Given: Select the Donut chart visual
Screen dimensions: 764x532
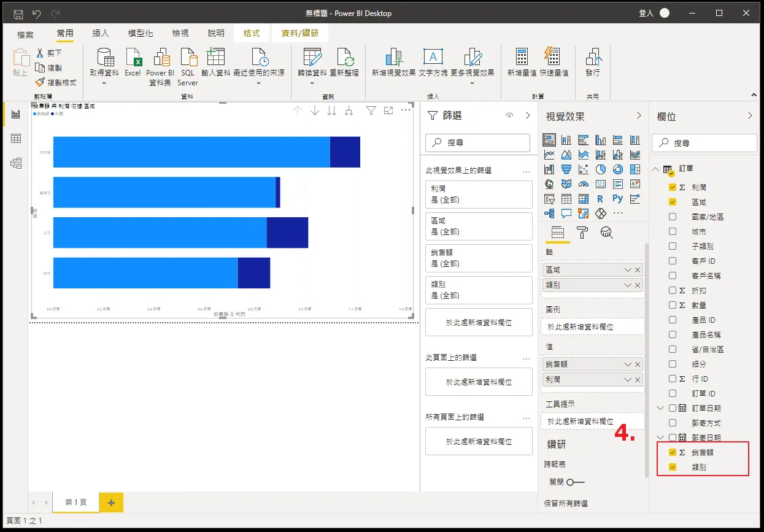Looking at the screenshot, I should click(x=618, y=169).
